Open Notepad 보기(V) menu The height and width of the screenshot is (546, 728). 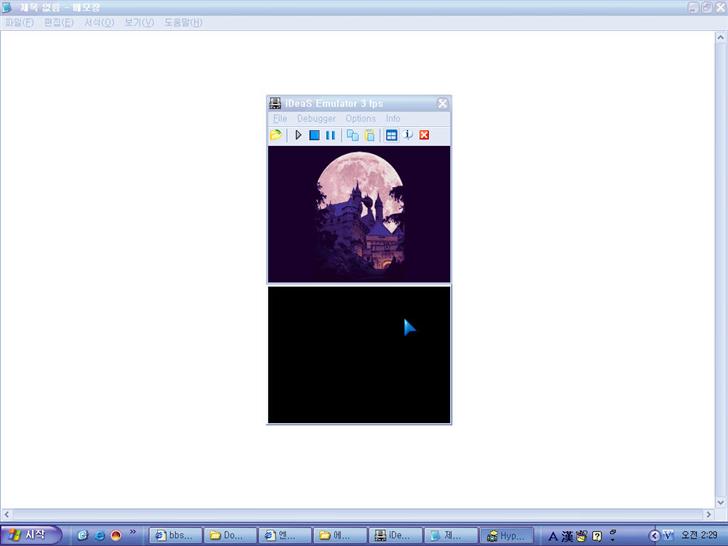point(139,22)
